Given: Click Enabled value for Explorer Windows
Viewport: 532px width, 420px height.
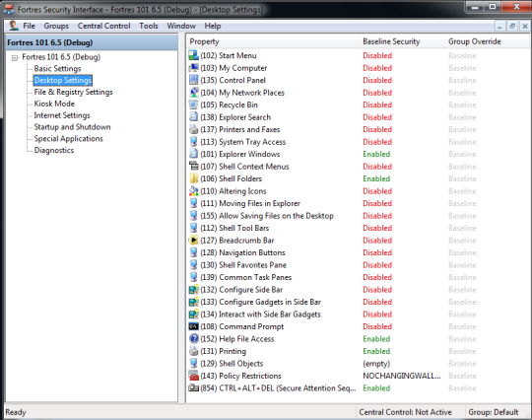Looking at the screenshot, I should click(x=376, y=154).
